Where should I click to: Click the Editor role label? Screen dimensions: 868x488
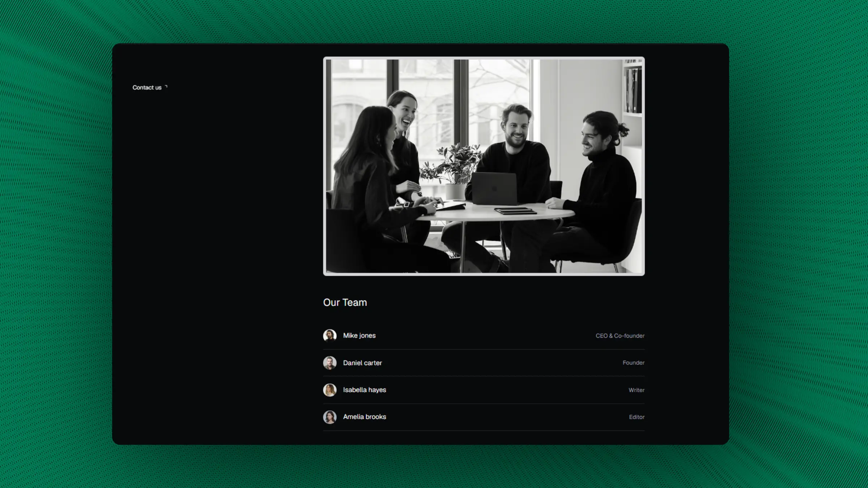637,417
